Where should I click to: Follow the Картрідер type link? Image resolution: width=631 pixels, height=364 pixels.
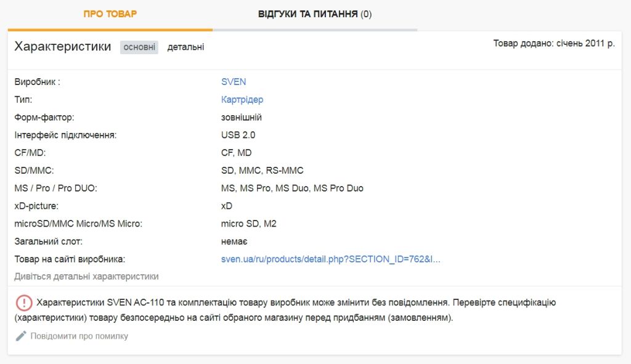pyautogui.click(x=242, y=99)
